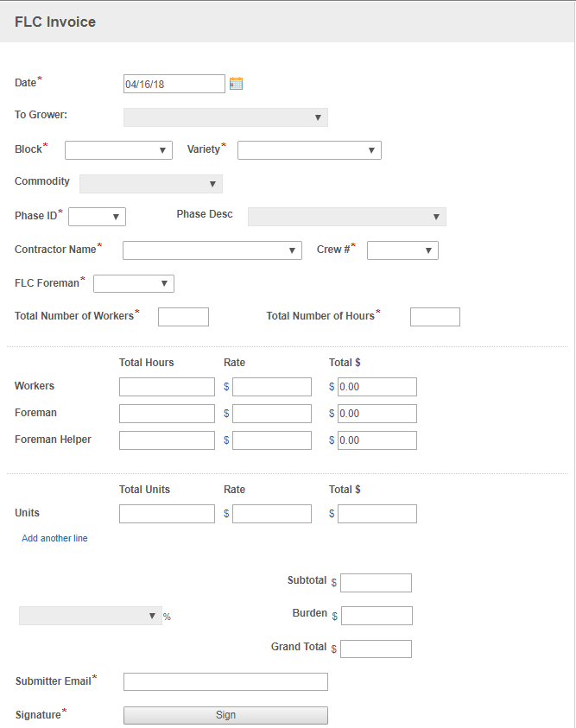Click the Units Total Units field
576x728 pixels.
tap(167, 514)
